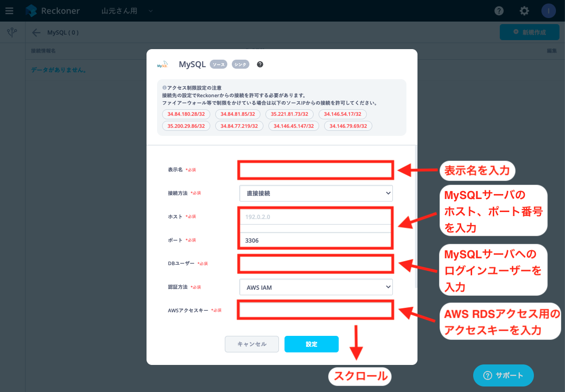Click the 設定 submit button
The image size is (565, 392).
[311, 344]
